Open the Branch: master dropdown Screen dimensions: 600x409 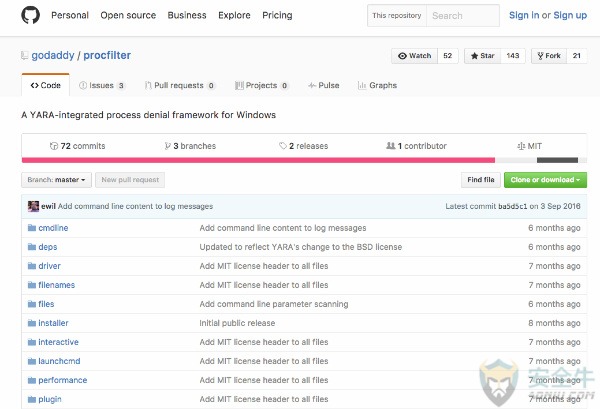coord(56,180)
